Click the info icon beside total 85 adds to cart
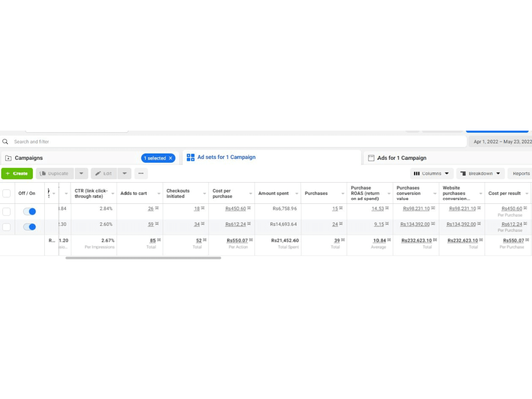 159,240
